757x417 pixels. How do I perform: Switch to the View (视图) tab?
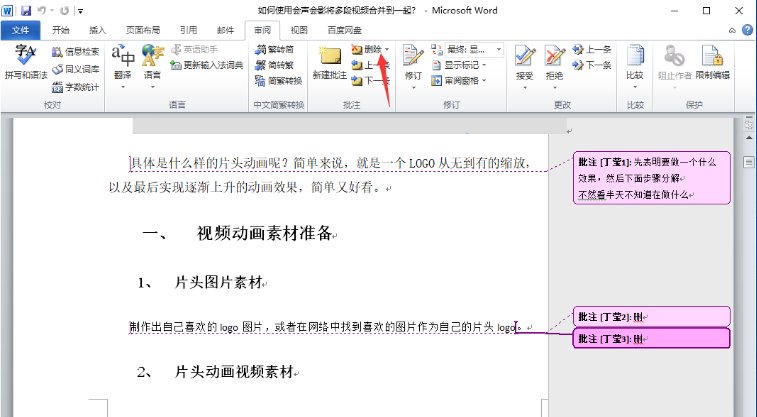point(299,30)
